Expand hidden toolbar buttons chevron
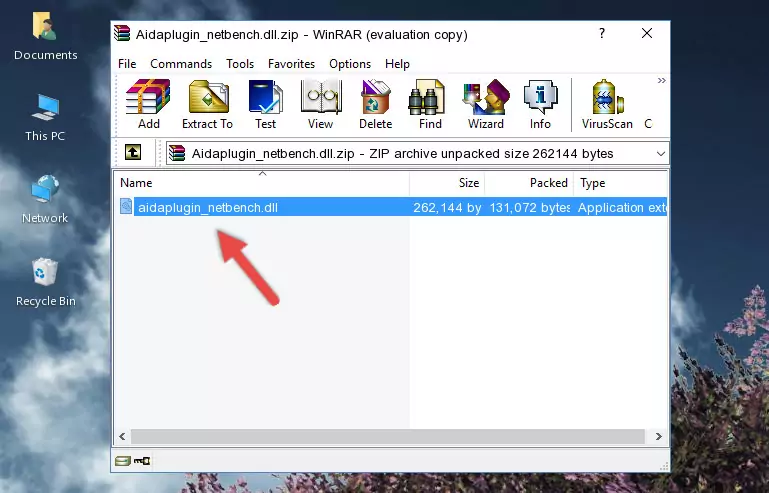The image size is (769, 493). (662, 81)
